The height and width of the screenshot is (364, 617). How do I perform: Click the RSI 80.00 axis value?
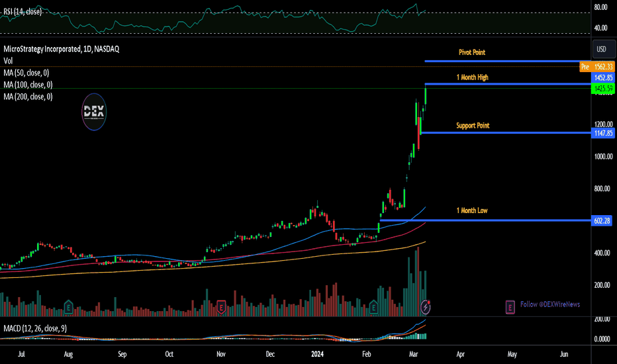coord(601,7)
